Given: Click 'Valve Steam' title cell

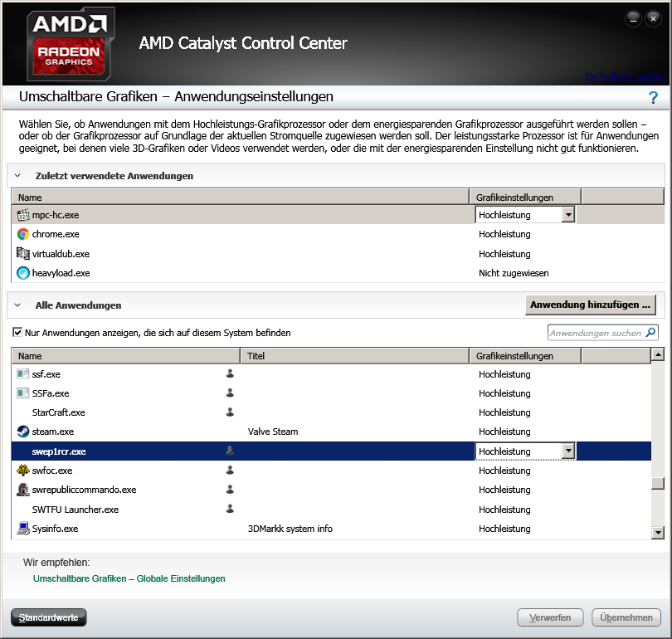Looking at the screenshot, I should pyautogui.click(x=273, y=432).
